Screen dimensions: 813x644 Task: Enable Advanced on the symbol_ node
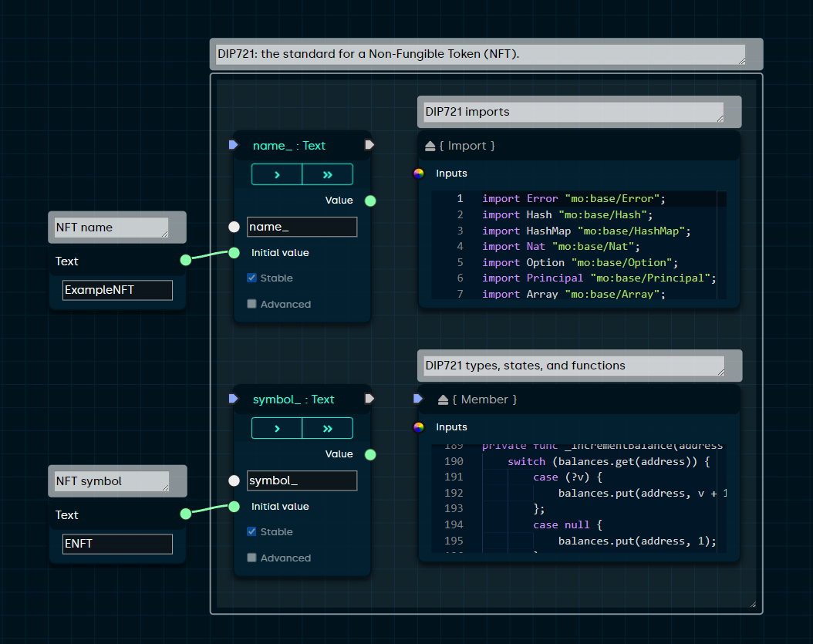(x=252, y=558)
